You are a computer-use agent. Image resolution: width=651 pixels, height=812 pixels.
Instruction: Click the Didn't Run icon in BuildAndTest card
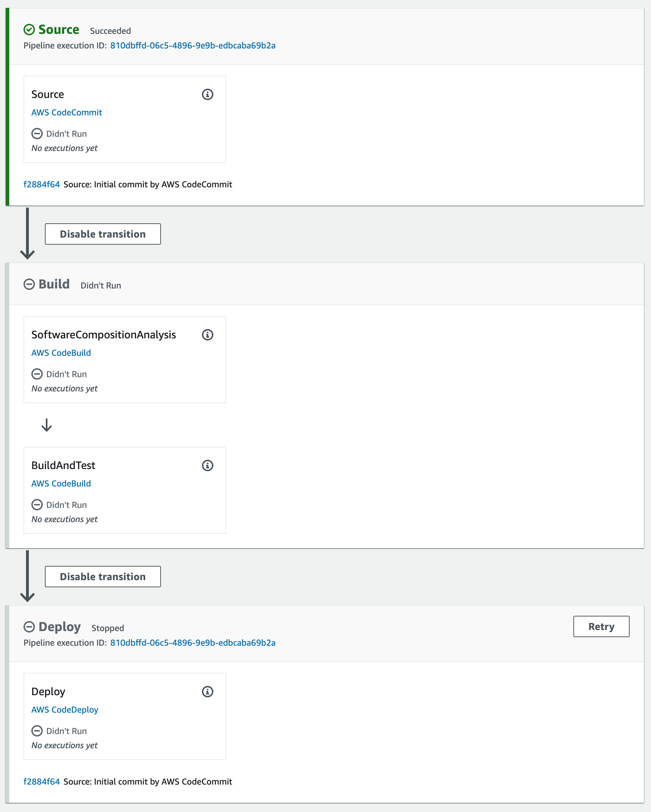(x=37, y=505)
